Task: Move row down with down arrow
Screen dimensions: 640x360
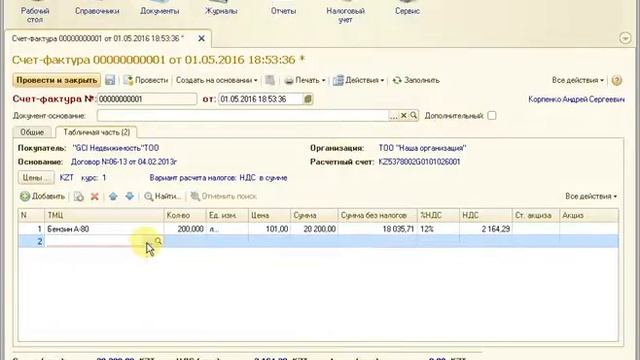Action: point(129,197)
